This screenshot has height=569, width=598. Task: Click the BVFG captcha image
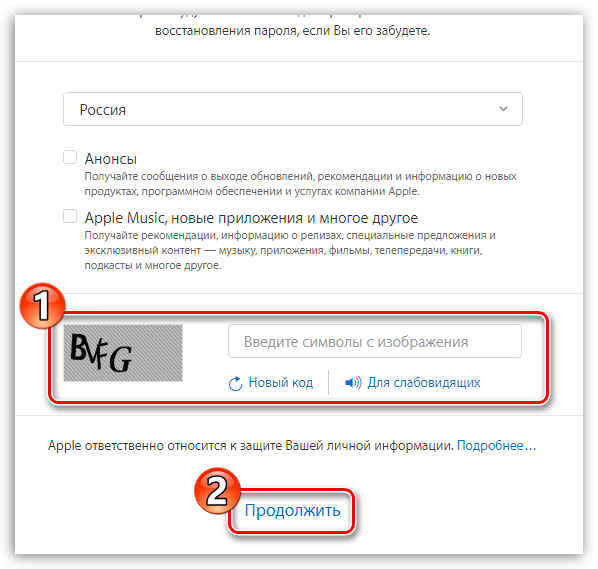pyautogui.click(x=123, y=353)
